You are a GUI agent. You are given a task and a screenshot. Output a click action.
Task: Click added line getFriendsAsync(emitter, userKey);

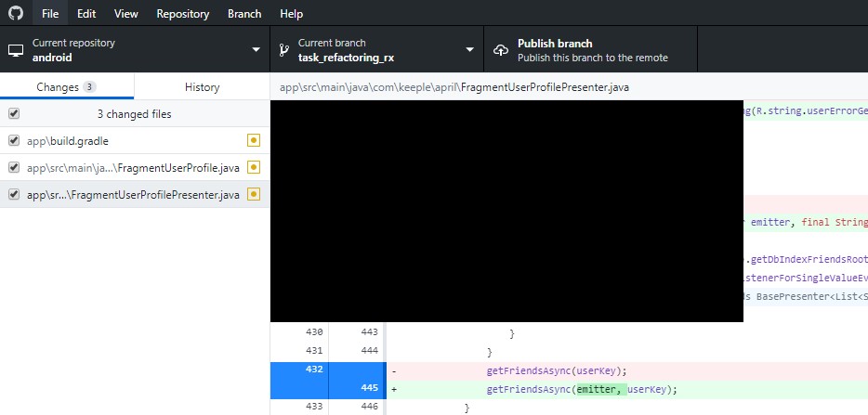pyautogui.click(x=582, y=390)
